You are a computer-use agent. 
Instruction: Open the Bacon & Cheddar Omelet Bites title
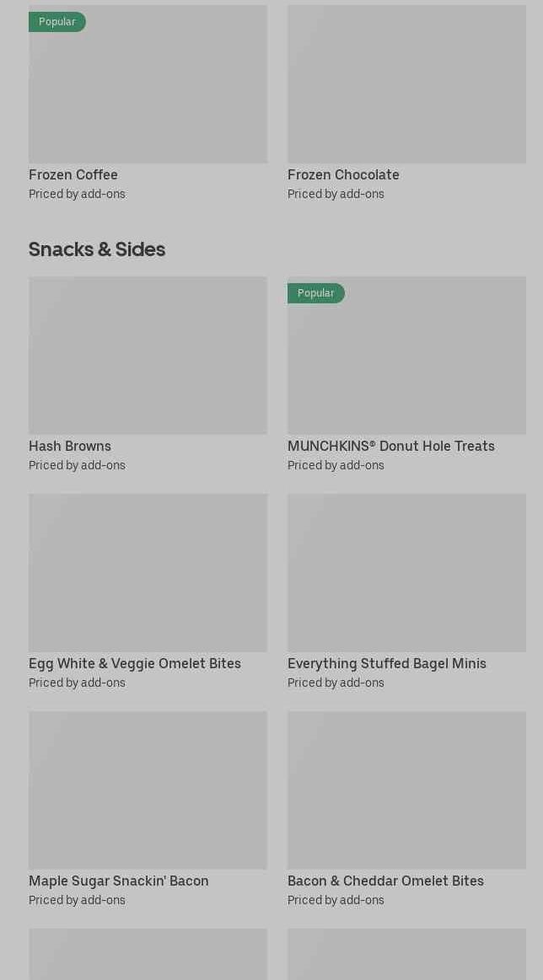click(x=385, y=881)
